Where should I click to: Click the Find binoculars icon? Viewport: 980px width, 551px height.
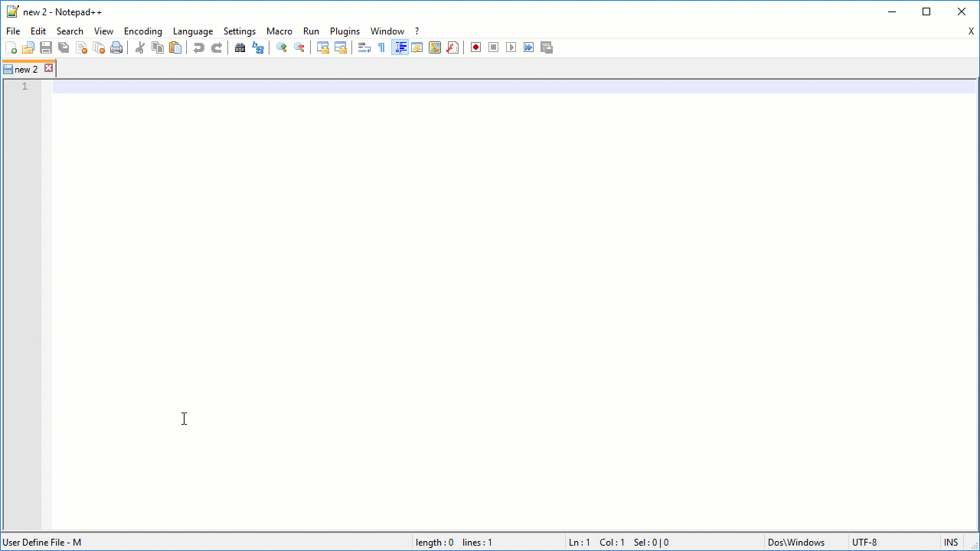240,47
